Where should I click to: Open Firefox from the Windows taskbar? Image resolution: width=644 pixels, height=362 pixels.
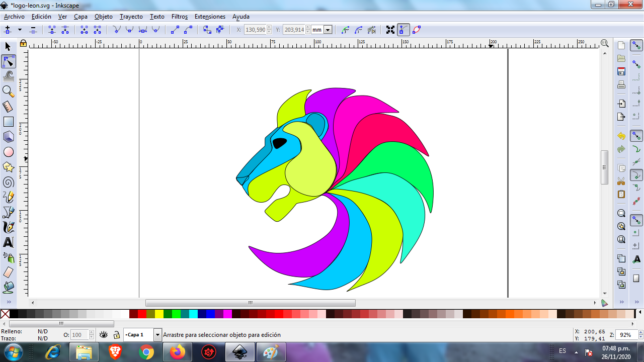tap(178, 352)
